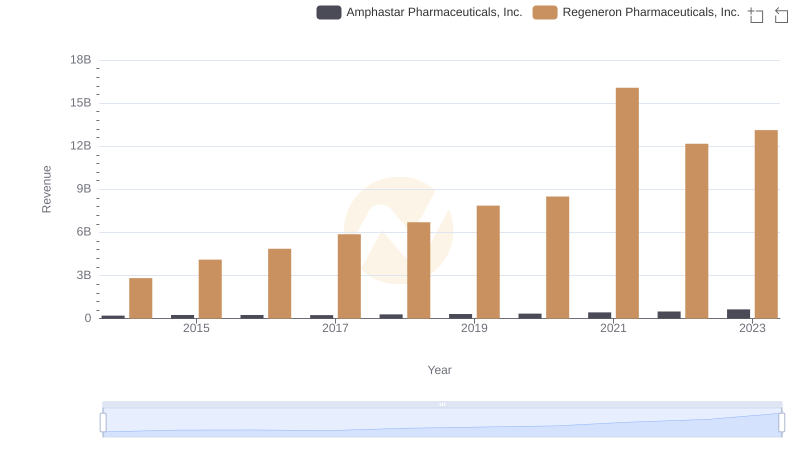Click the zoom select tool icon
Screen dimensions: 800x461
(x=756, y=15)
